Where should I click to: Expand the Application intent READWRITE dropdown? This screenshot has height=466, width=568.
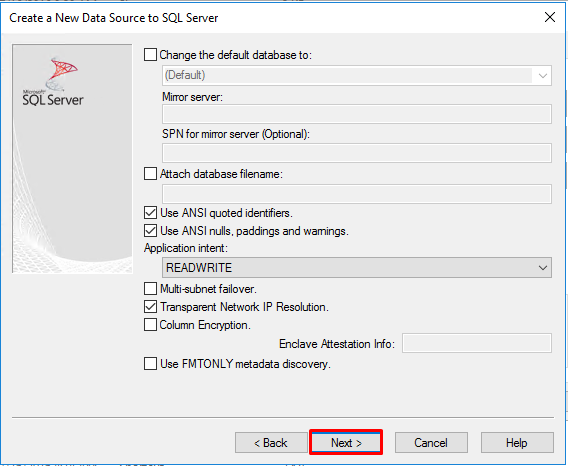click(x=357, y=267)
